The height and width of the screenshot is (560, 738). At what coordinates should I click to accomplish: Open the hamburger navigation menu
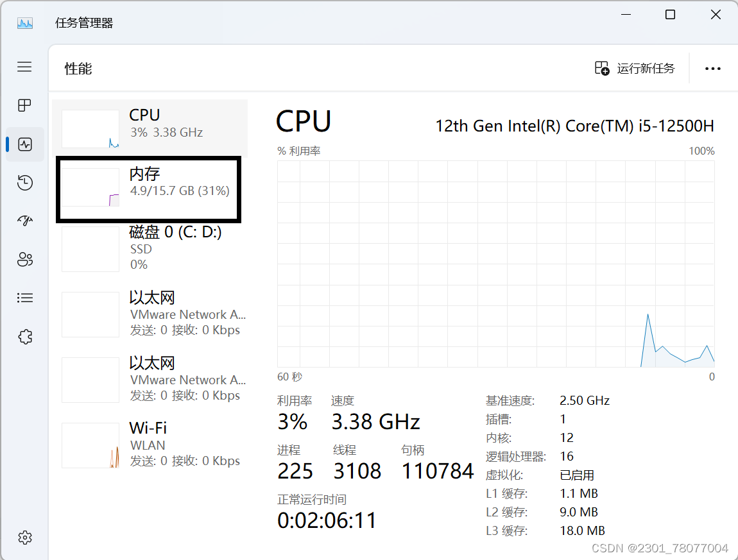[24, 67]
